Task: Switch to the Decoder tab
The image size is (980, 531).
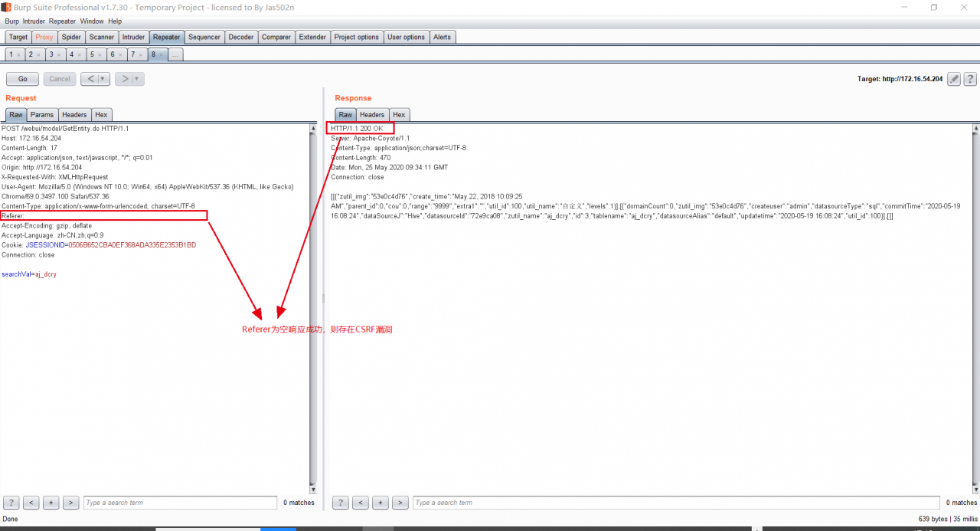Action: [x=241, y=37]
